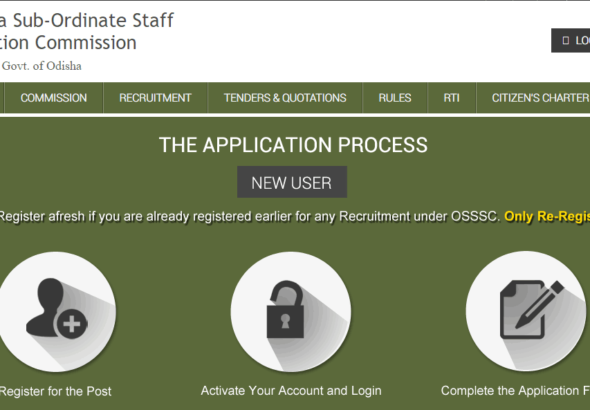Click 'Activate Your Account and Login' label
This screenshot has width=590, height=410.
click(x=291, y=390)
